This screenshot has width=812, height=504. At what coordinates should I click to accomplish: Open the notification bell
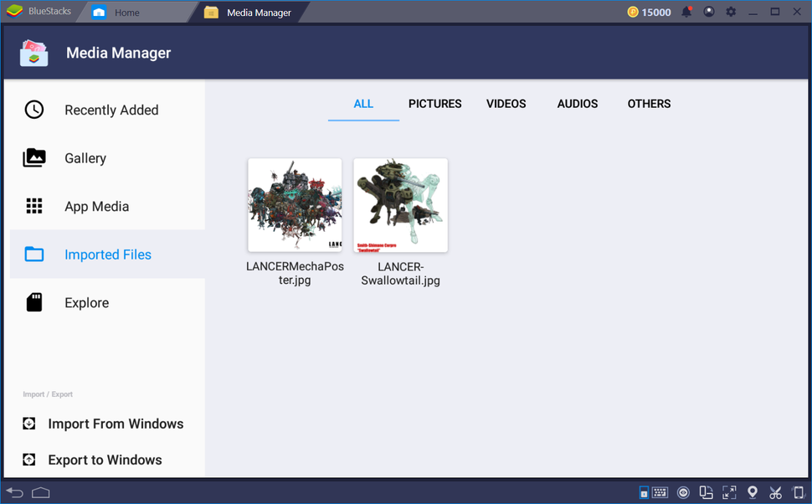point(686,12)
